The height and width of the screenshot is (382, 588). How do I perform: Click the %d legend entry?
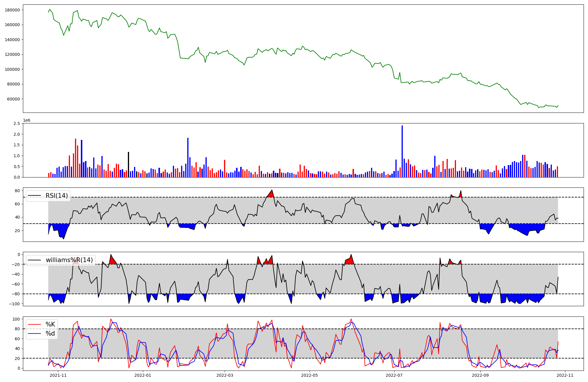pos(50,334)
